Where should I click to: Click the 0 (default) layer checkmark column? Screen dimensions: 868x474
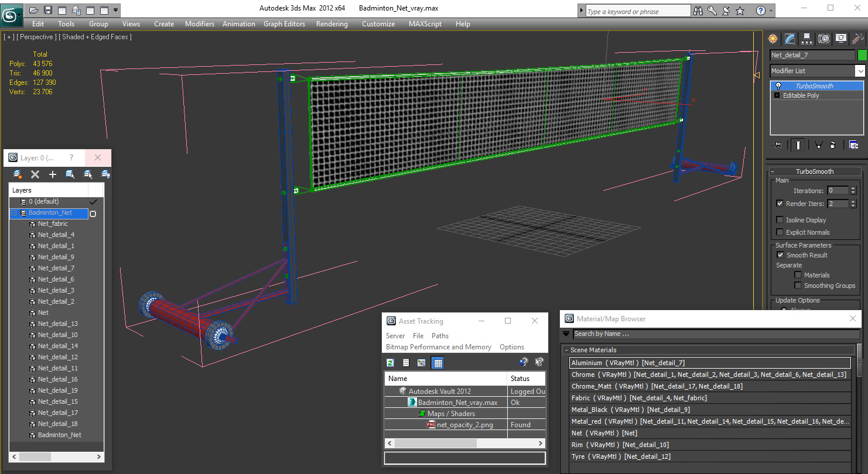pyautogui.click(x=93, y=202)
